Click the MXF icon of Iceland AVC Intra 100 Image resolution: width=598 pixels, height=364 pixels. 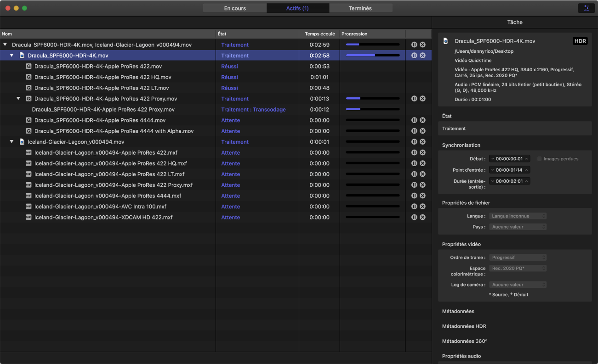pos(28,207)
